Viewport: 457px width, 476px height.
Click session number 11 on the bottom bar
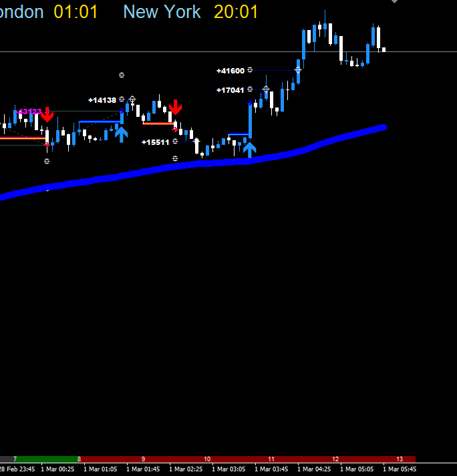(271, 459)
